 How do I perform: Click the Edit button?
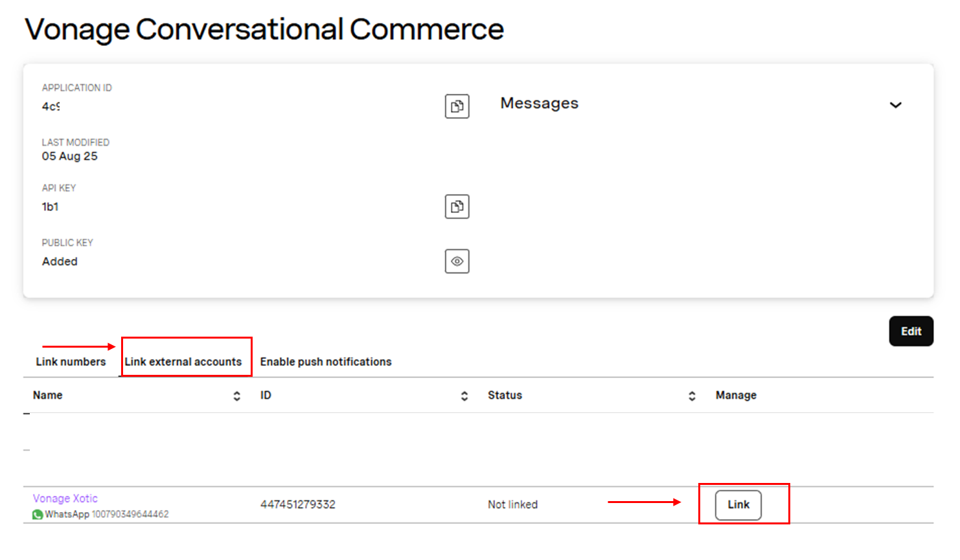click(911, 331)
